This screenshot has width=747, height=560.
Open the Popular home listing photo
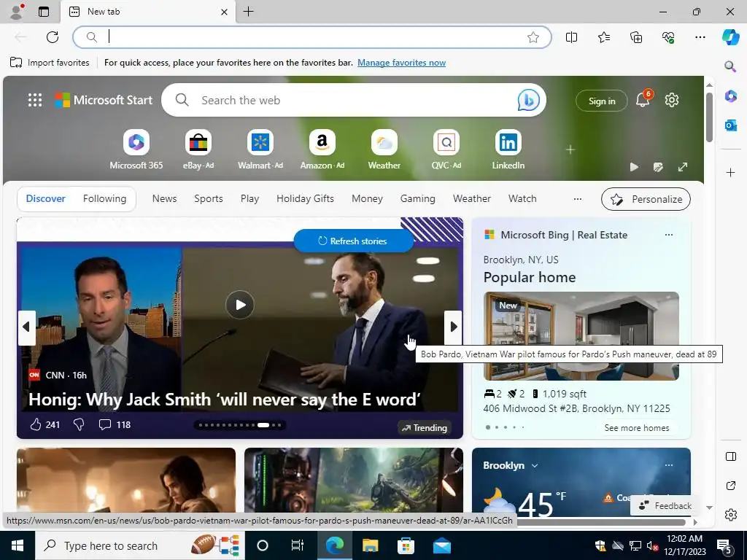click(581, 335)
